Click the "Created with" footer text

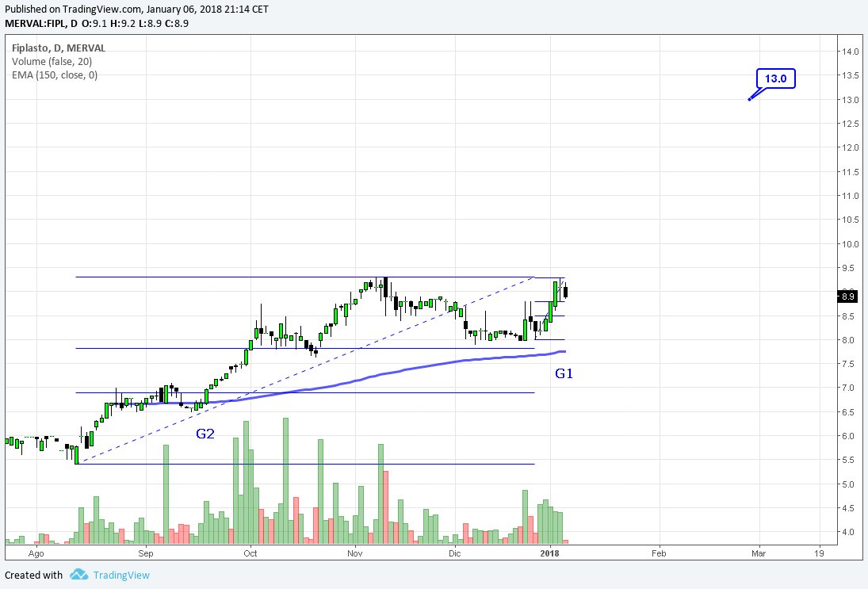34,576
